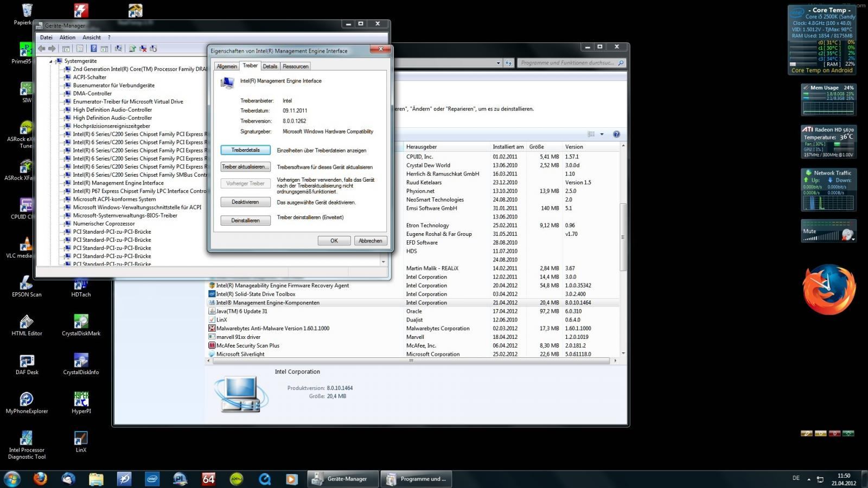Image resolution: width=868 pixels, height=488 pixels.
Task: Click the program list horizontal scrollbar
Action: tap(411, 361)
